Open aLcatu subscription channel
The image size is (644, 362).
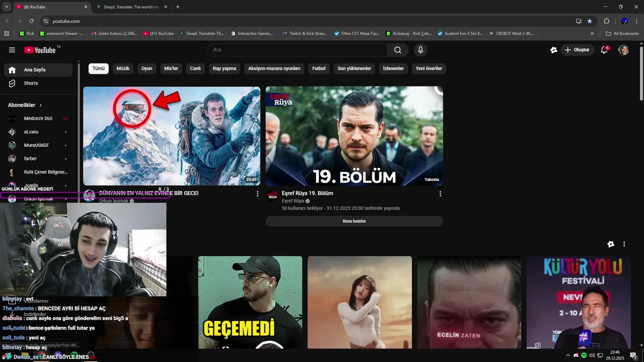(38, 132)
